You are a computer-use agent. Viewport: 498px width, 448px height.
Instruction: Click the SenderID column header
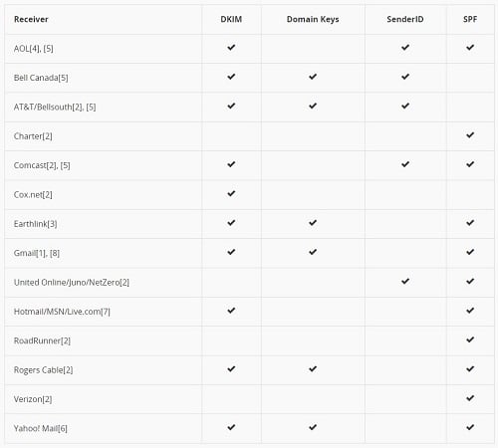[405, 19]
